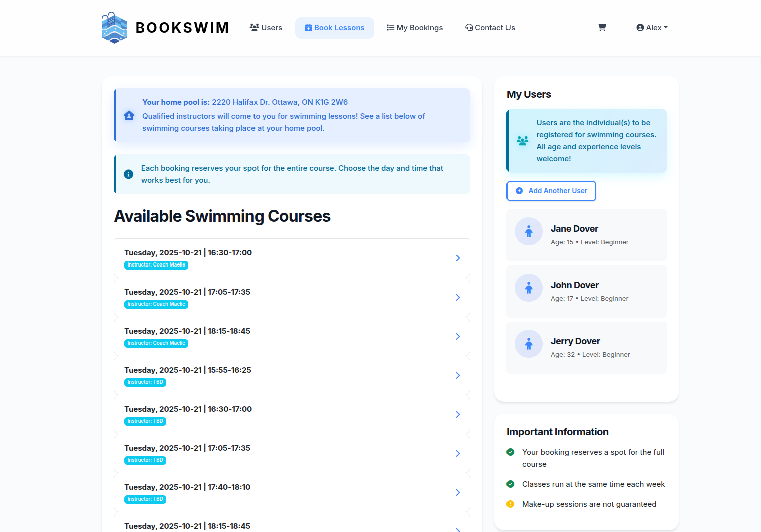The height and width of the screenshot is (532, 761).
Task: Select the 17:40-18:10 TBD course row
Action: click(x=292, y=492)
